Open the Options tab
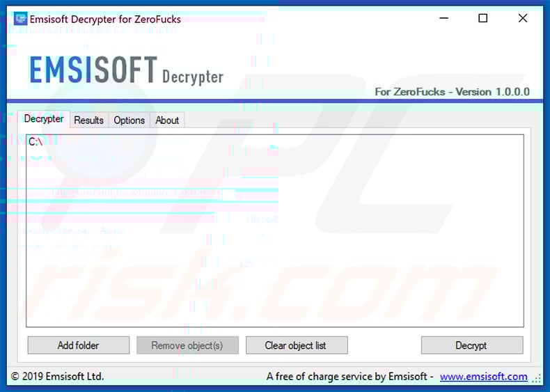Viewport: 550px width, 392px height. pyautogui.click(x=129, y=120)
